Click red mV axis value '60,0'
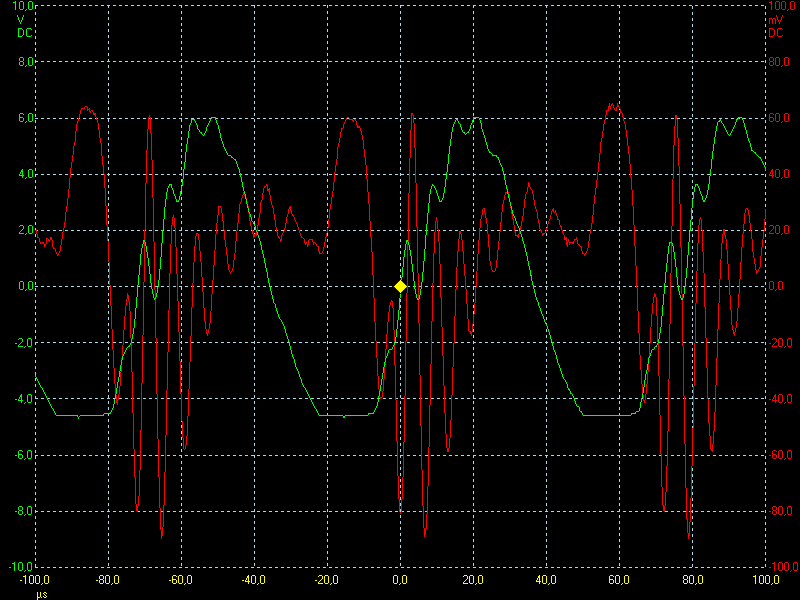Screen dimensions: 800x600 (779, 118)
